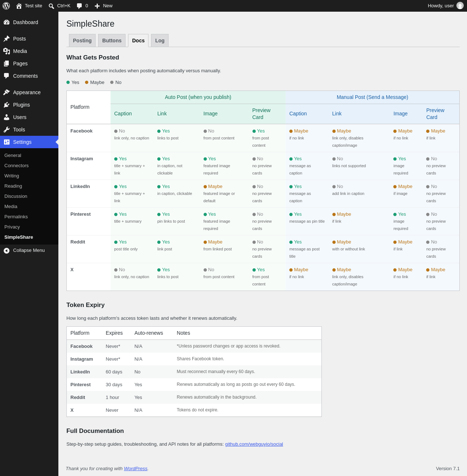Open Ctrl+K search in admin bar
Screen dimensions: 467x476
(59, 6)
